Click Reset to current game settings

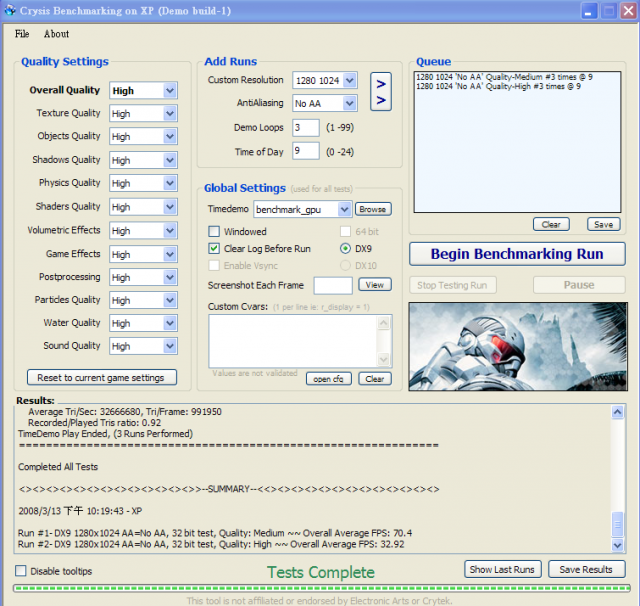(102, 377)
